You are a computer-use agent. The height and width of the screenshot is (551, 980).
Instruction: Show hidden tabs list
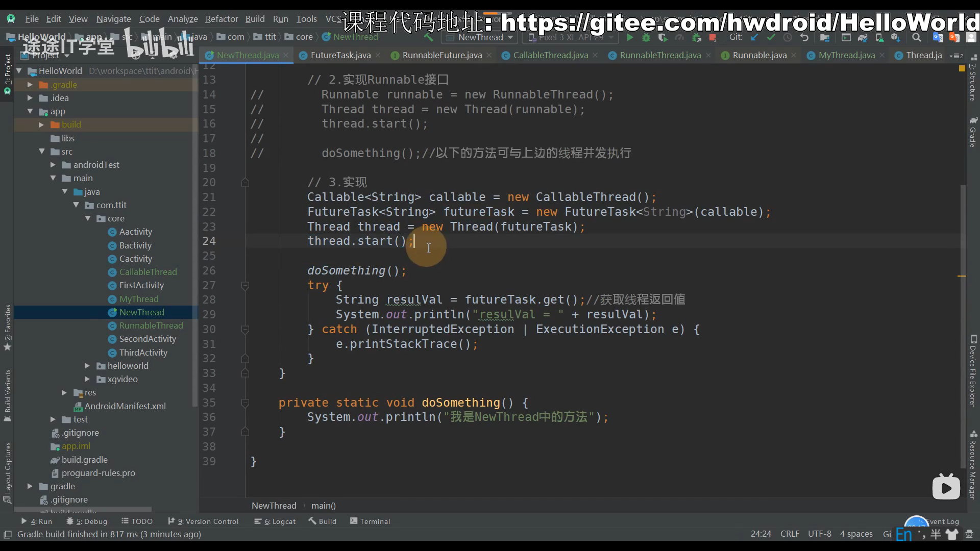tap(956, 56)
